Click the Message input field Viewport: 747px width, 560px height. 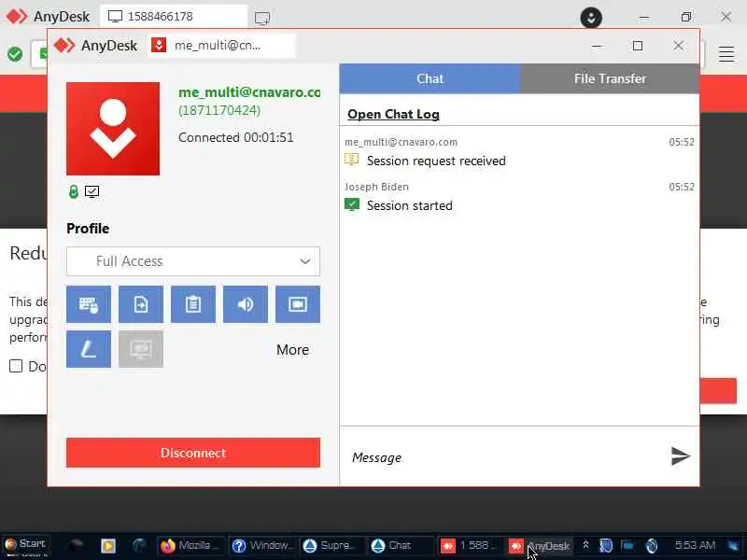pos(505,457)
